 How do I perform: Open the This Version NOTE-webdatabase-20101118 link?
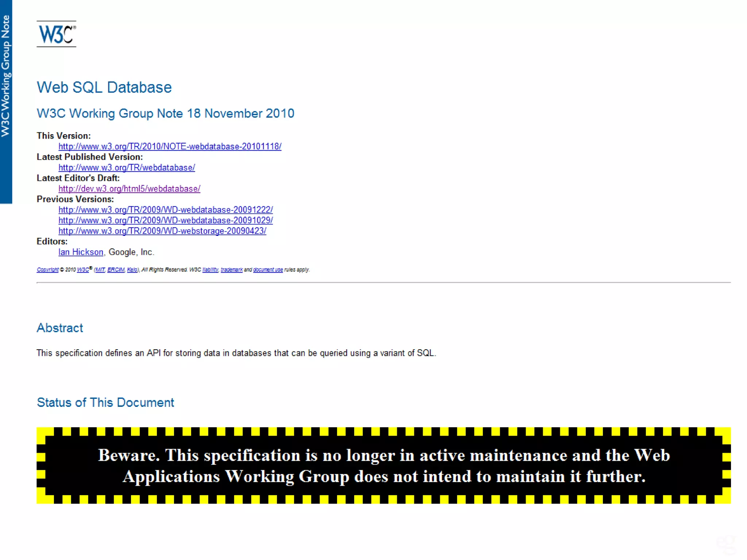[x=170, y=147]
